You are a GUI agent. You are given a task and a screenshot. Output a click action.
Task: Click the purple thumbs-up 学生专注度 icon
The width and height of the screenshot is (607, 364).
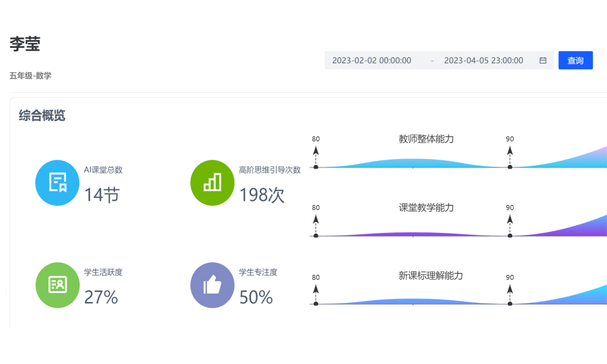point(212,285)
